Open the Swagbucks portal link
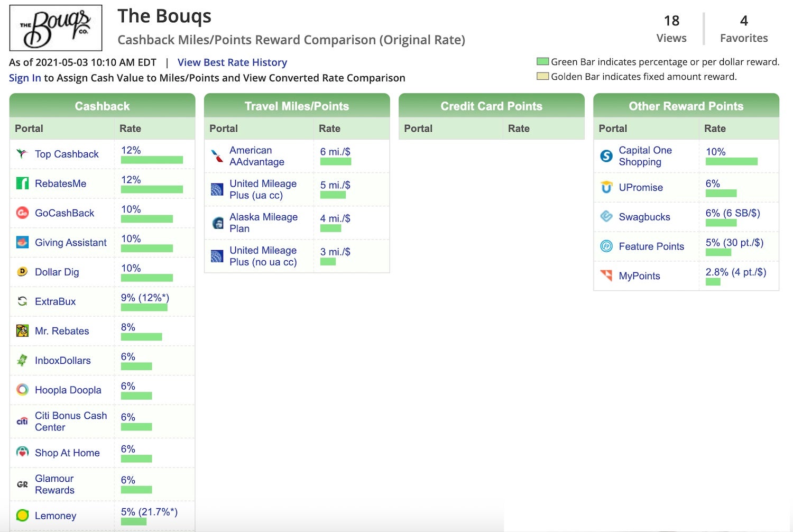This screenshot has width=793, height=532. pos(644,217)
